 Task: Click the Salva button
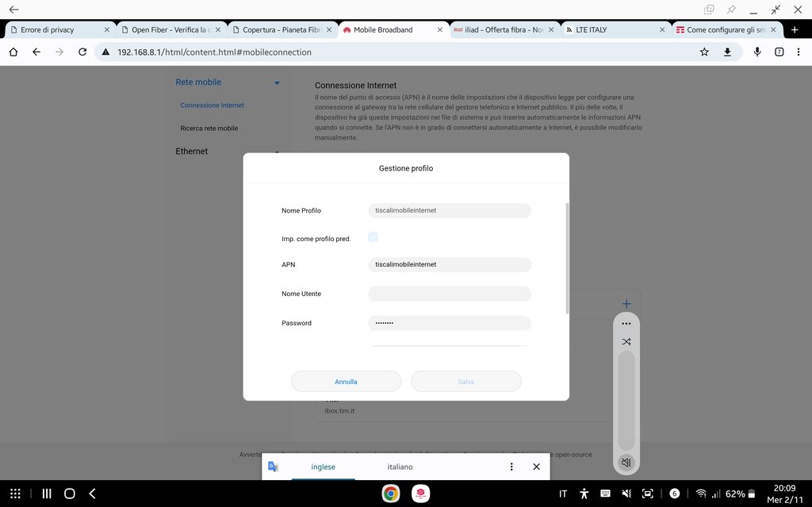465,382
